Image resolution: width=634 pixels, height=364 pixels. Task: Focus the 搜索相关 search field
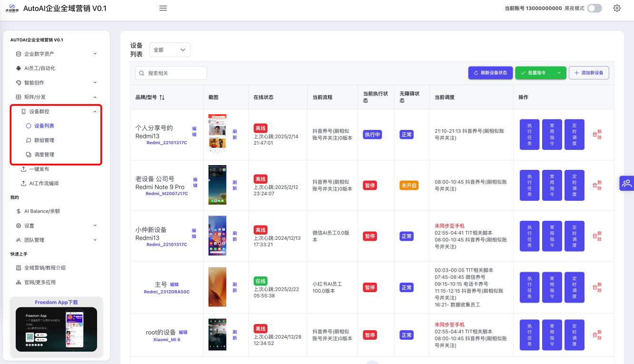171,73
